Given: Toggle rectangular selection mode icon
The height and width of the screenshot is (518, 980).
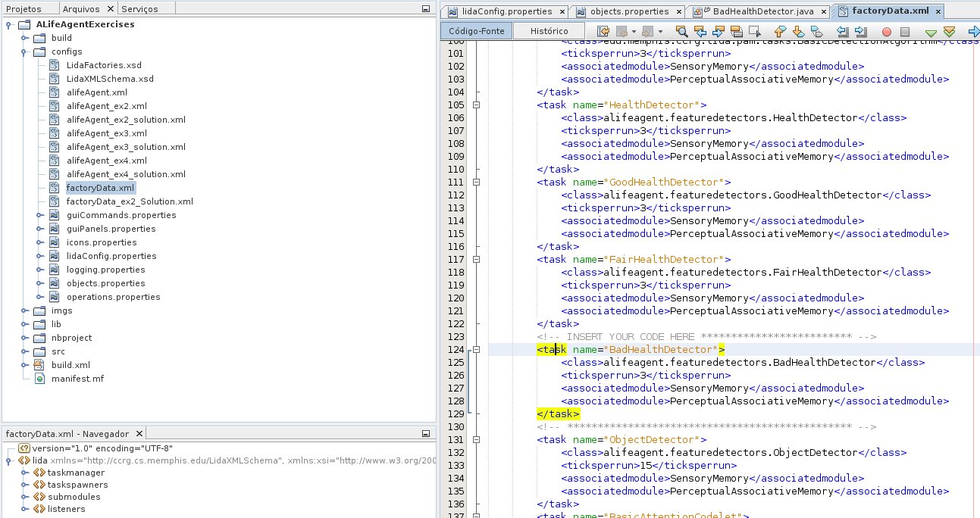Looking at the screenshot, I should (x=754, y=32).
